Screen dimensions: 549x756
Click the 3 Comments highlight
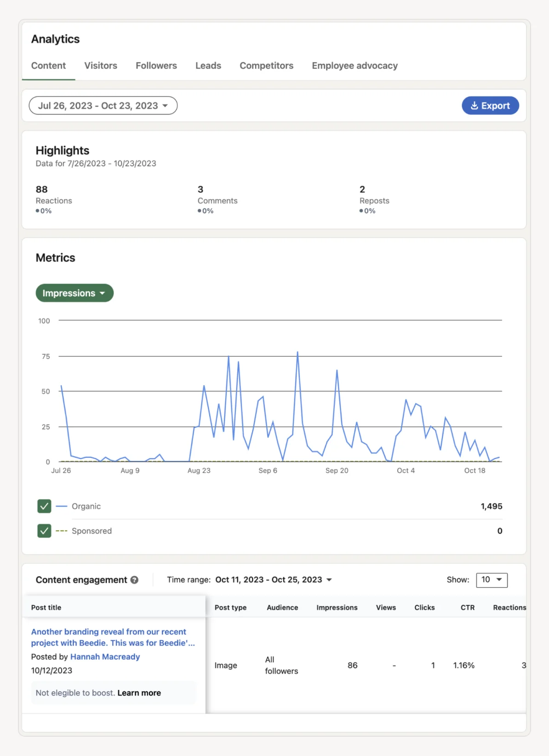217,199
